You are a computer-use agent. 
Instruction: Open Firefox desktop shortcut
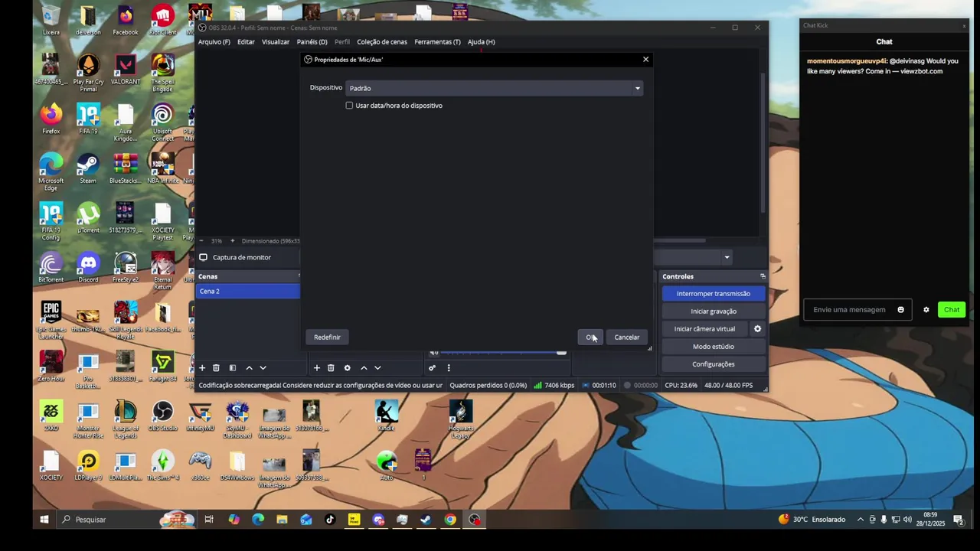[51, 120]
